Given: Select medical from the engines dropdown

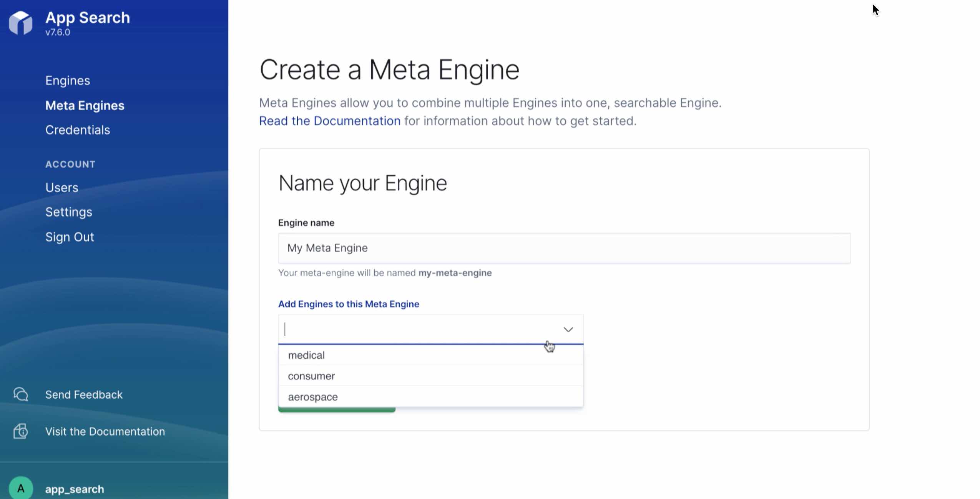Looking at the screenshot, I should pyautogui.click(x=306, y=355).
